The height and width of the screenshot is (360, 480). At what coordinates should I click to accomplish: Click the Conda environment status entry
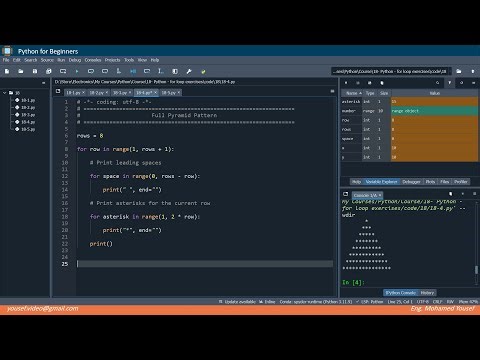pyautogui.click(x=315, y=302)
